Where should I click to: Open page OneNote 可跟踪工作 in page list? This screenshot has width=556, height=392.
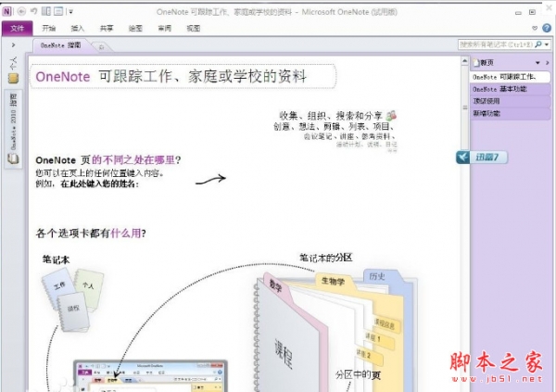511,77
